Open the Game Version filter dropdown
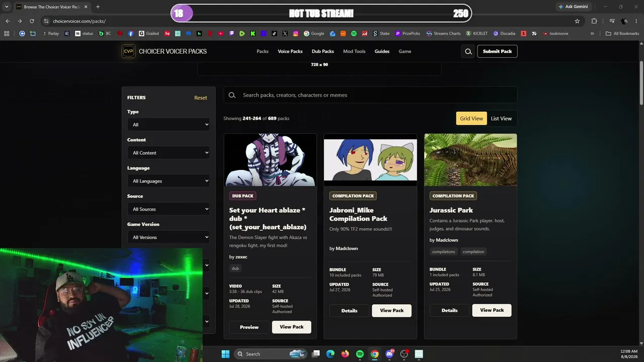This screenshot has width=644, height=362. click(169, 237)
